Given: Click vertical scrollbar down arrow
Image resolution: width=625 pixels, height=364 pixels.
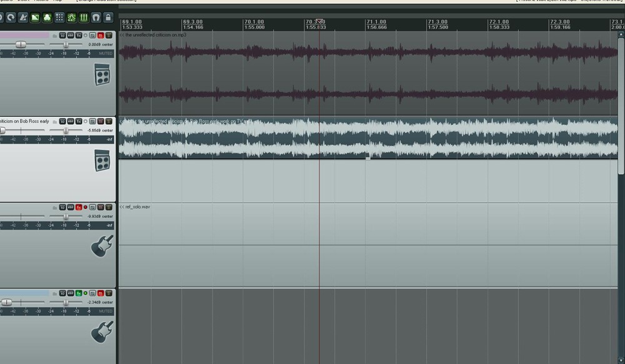Looking at the screenshot, I should pyautogui.click(x=621, y=360).
